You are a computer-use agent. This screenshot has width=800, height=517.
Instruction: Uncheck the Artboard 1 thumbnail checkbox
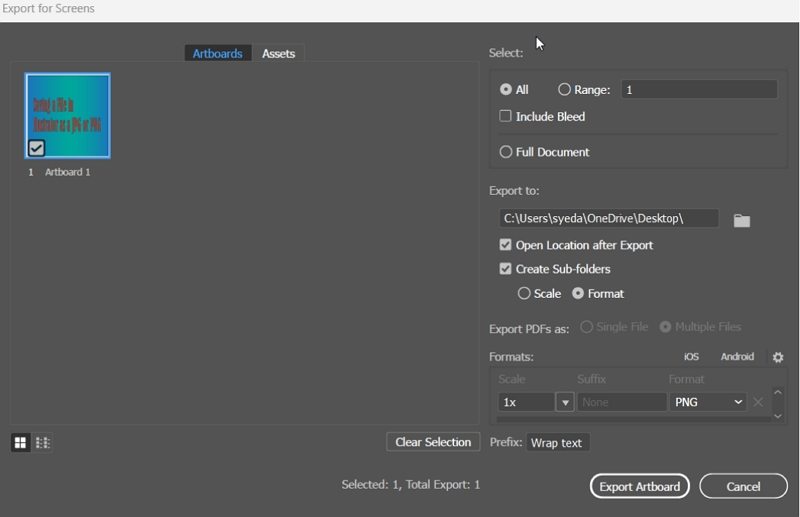36,148
